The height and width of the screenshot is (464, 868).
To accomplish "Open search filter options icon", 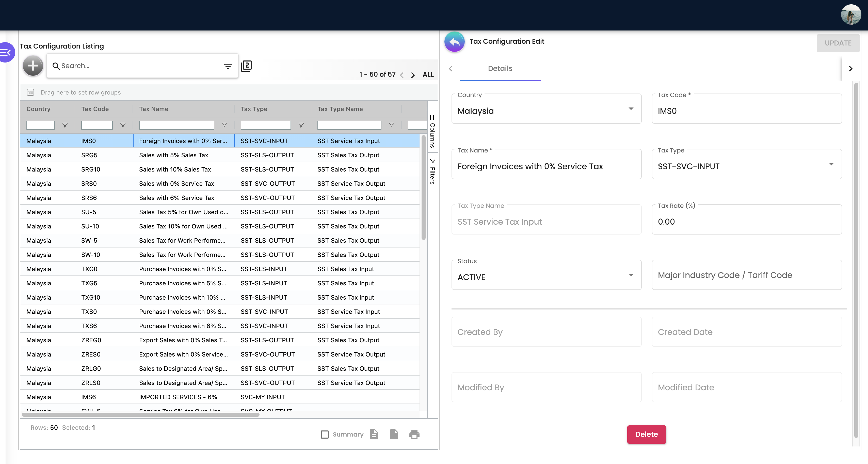I will (228, 66).
